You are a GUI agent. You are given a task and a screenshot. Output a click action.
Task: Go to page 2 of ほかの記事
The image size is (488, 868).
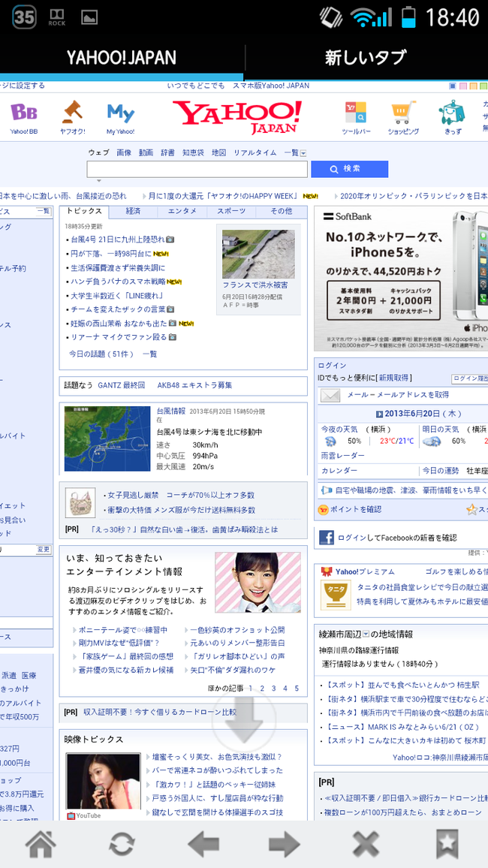tap(262, 688)
